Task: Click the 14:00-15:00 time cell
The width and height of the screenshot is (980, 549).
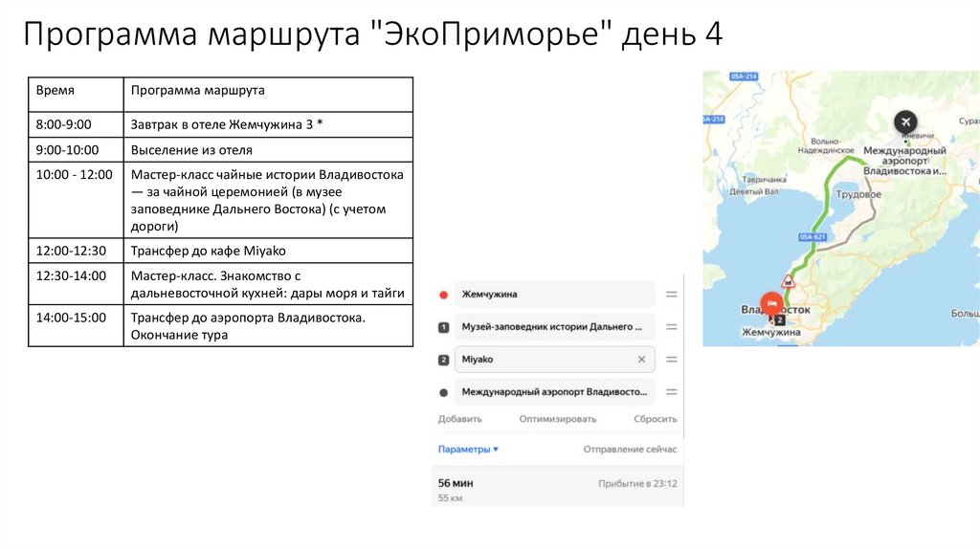Action: click(x=76, y=325)
